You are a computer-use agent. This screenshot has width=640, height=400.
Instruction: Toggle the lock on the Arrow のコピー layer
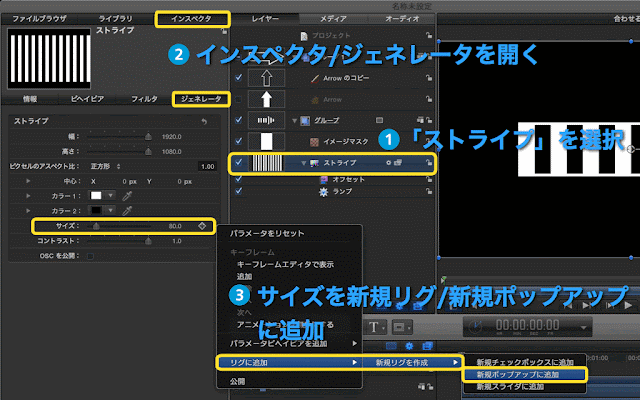(x=429, y=78)
